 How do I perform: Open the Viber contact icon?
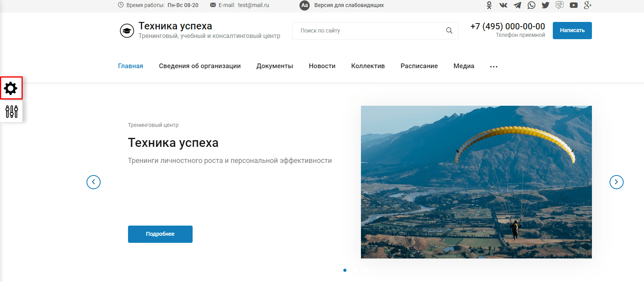pyautogui.click(x=559, y=5)
